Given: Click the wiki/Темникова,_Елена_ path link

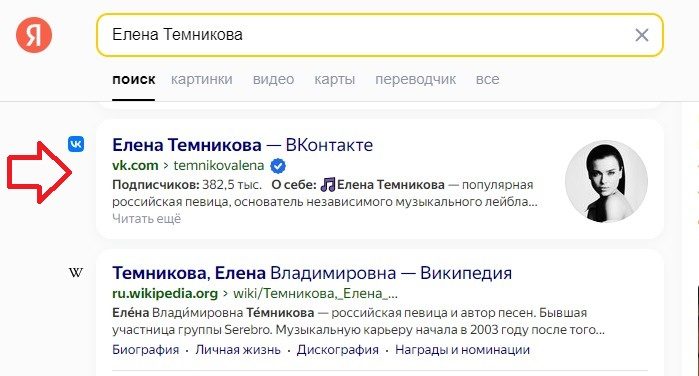Looking at the screenshot, I should (316, 293).
